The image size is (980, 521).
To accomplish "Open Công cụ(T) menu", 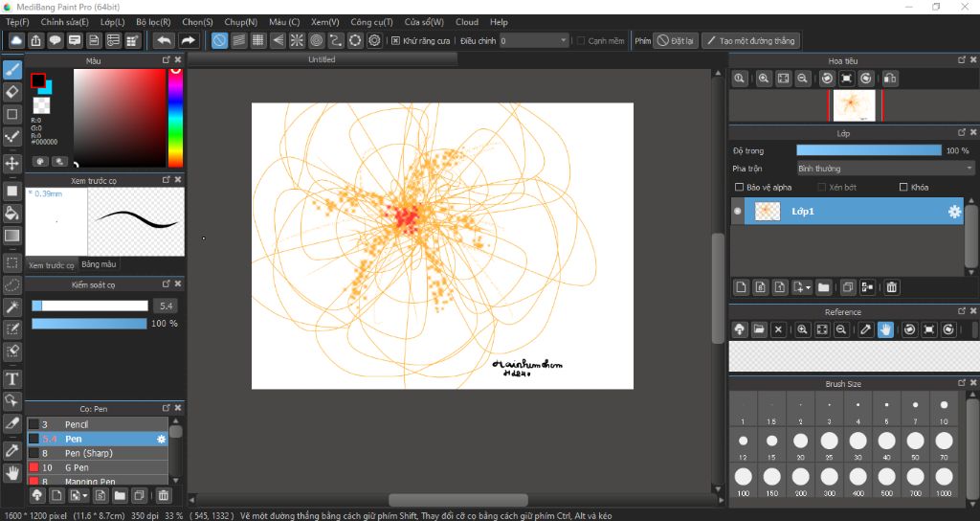I will click(x=371, y=22).
